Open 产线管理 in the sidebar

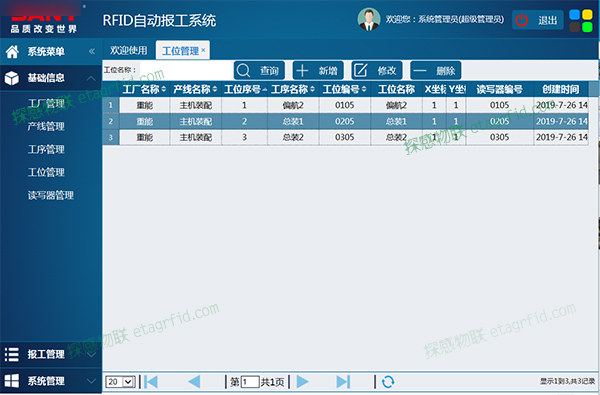point(46,126)
